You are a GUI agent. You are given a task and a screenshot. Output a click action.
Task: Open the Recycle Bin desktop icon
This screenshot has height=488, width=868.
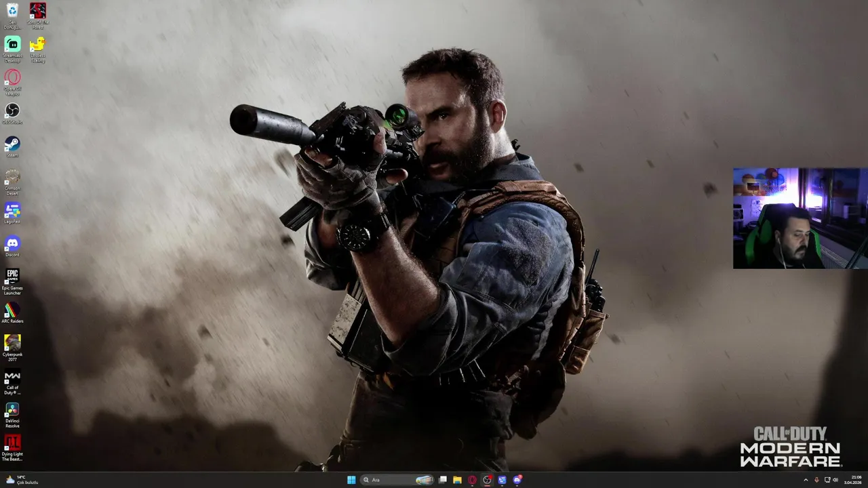[x=12, y=16]
